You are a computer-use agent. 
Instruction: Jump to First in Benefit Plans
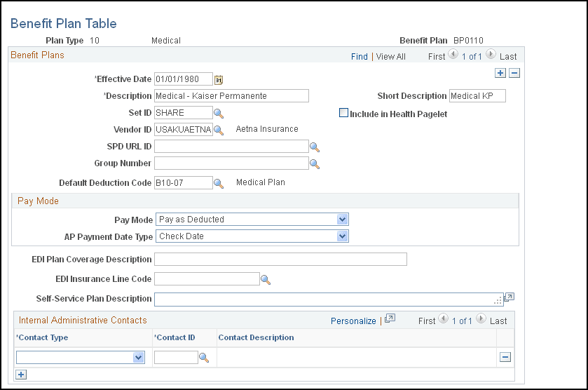coord(437,57)
